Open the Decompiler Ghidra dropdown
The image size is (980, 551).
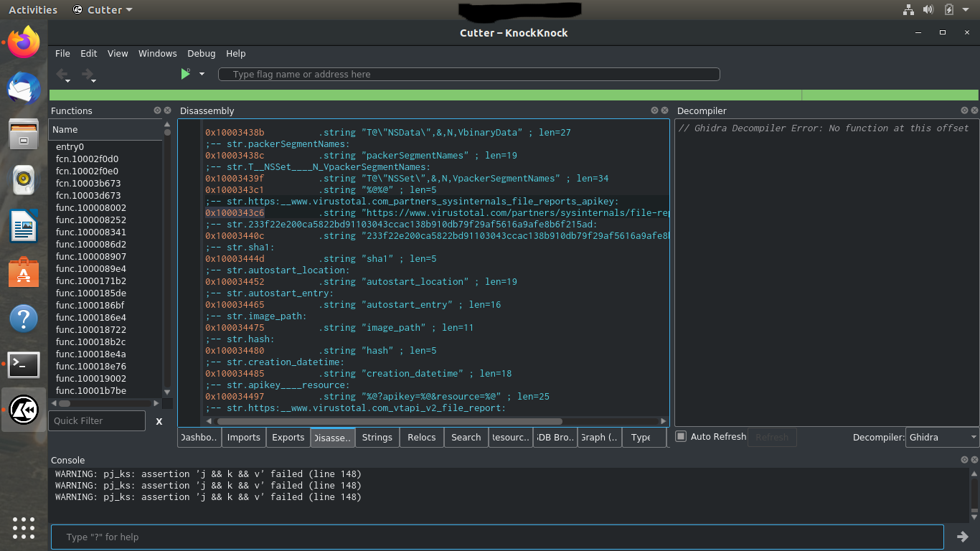pos(943,437)
